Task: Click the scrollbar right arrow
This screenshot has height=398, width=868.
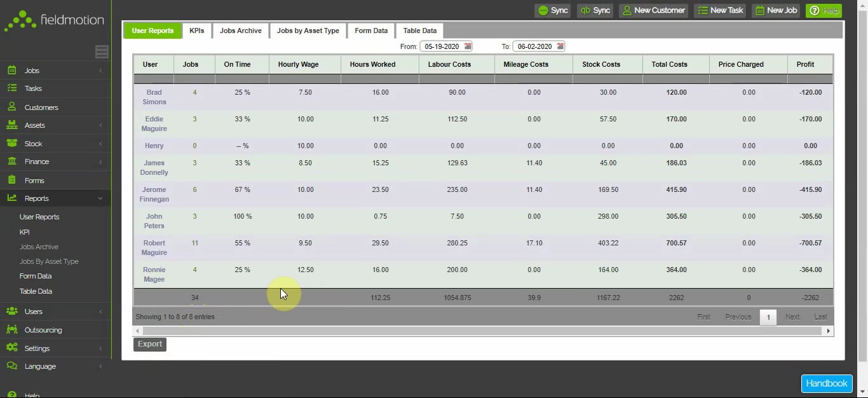Action: 829,331
